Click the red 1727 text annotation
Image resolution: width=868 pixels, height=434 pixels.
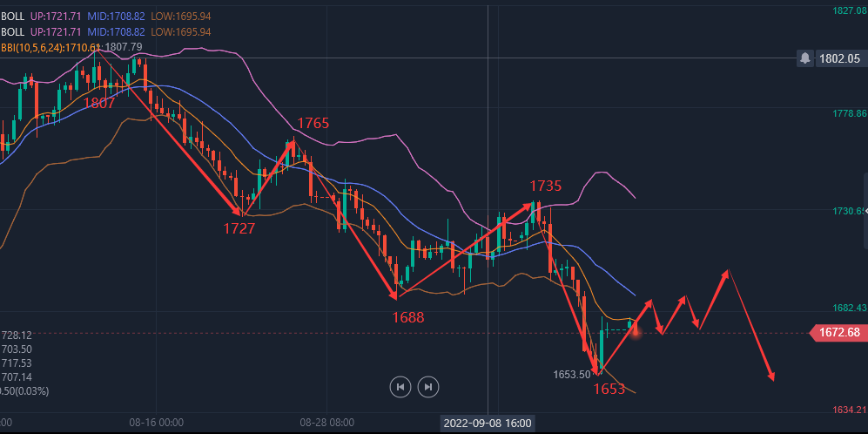pyautogui.click(x=239, y=229)
